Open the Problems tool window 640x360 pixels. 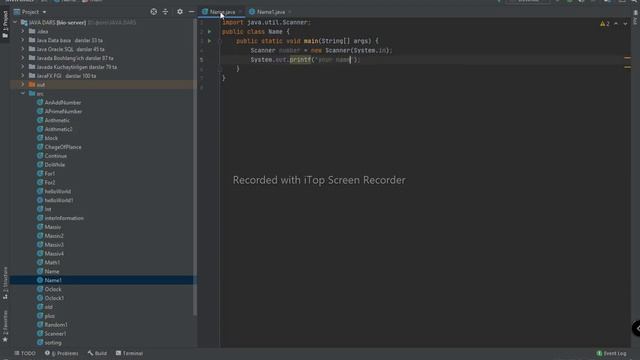[x=62, y=353]
